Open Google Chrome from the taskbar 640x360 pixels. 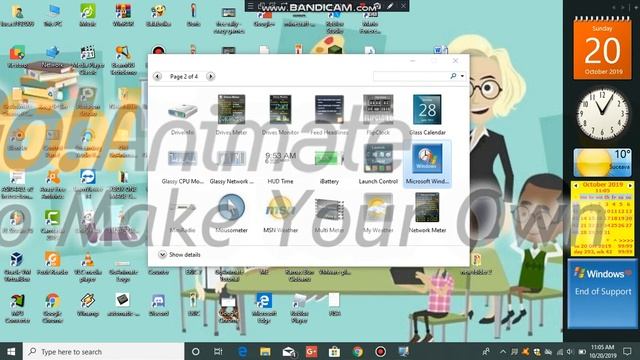tap(358, 351)
